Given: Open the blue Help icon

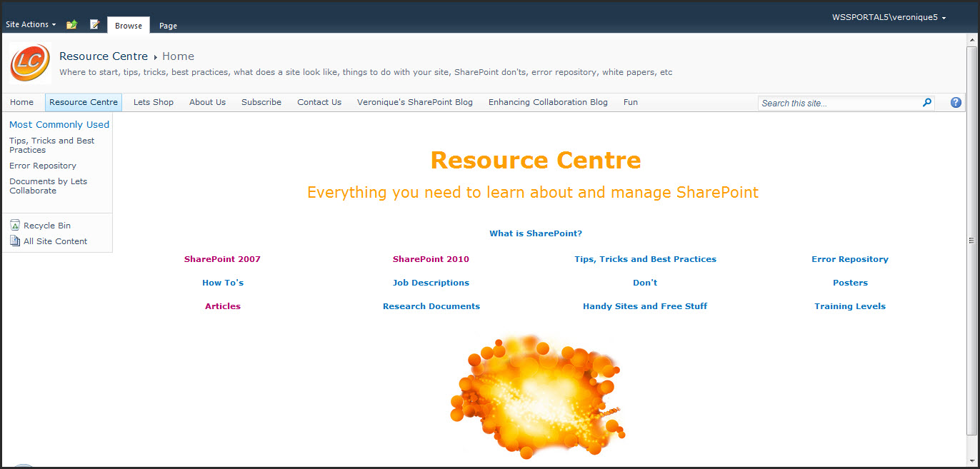Looking at the screenshot, I should [956, 103].
